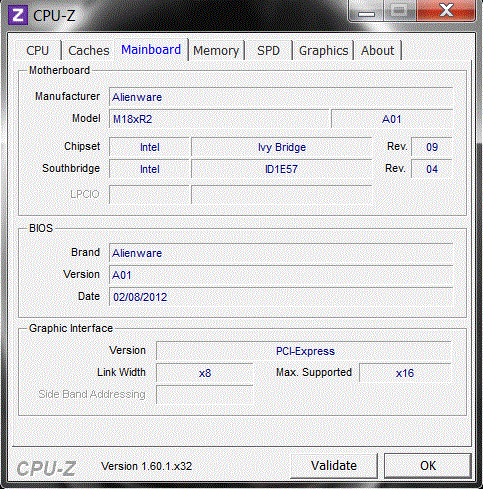Click the Link Width label

click(121, 372)
